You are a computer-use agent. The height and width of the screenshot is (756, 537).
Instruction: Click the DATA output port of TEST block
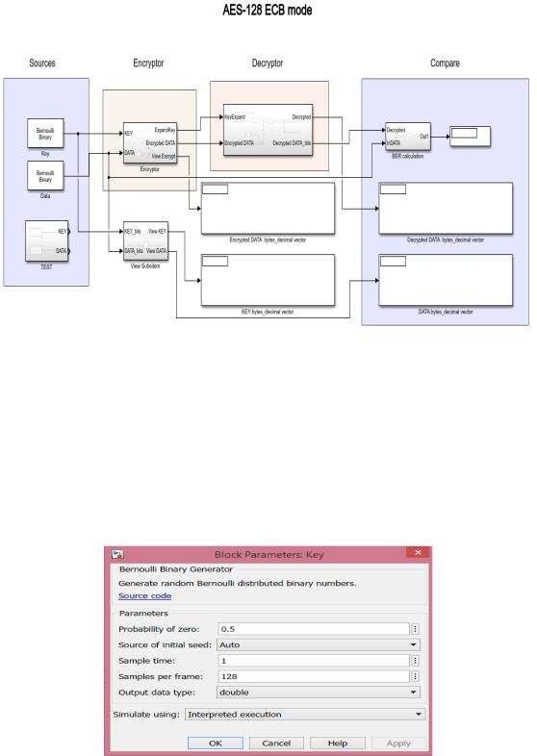[x=69, y=251]
